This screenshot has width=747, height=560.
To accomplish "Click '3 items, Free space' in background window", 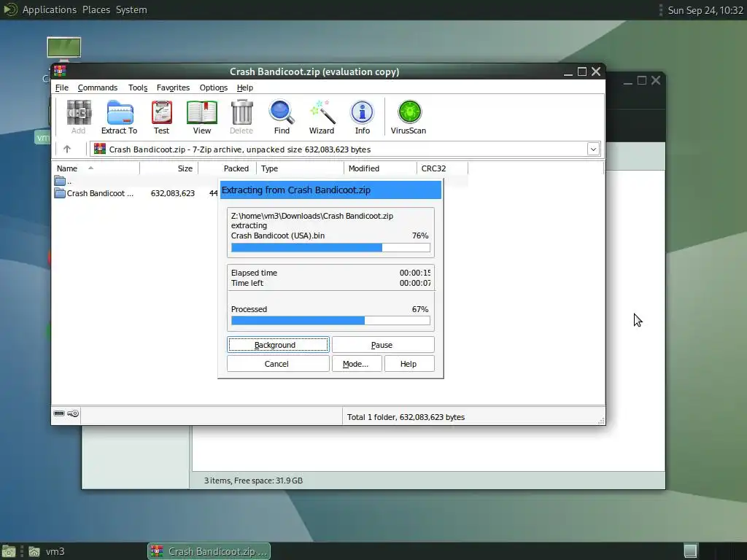I will point(253,481).
